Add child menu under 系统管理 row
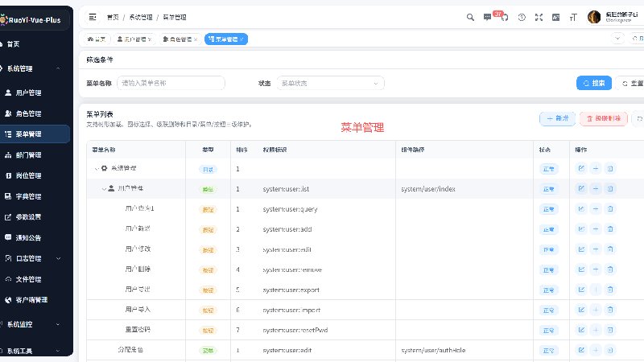 pos(596,168)
